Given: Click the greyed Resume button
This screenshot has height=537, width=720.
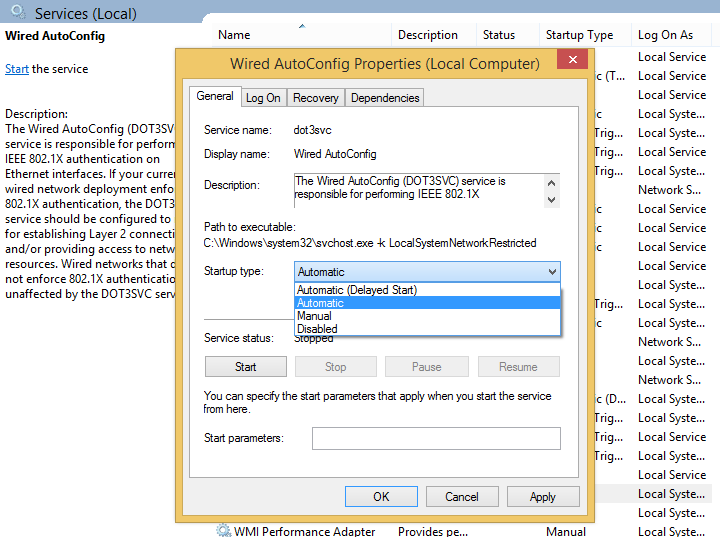Looking at the screenshot, I should [518, 367].
